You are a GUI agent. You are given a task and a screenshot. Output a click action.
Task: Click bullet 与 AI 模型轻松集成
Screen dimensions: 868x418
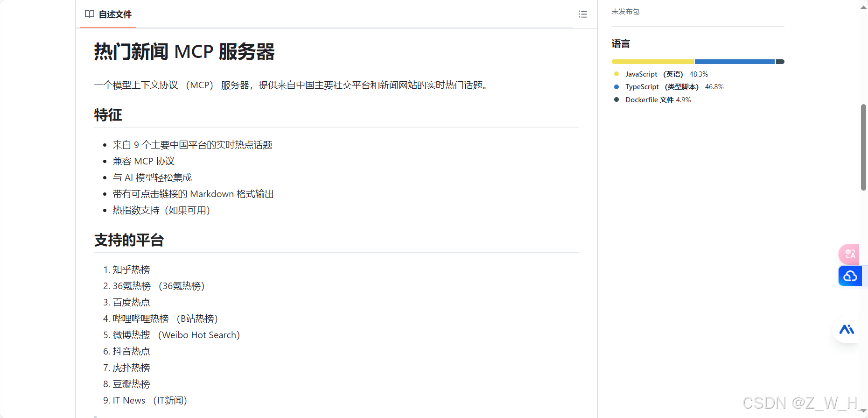pyautogui.click(x=152, y=177)
